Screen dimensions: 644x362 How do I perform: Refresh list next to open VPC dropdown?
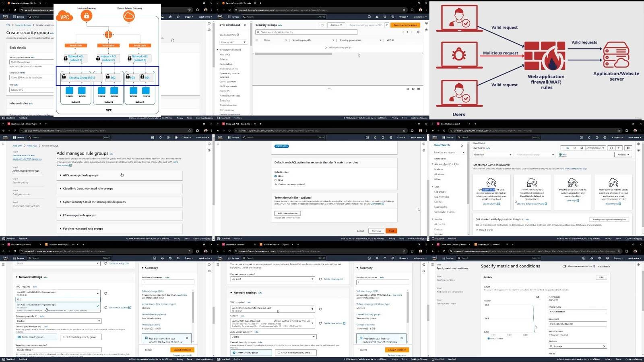click(x=106, y=294)
